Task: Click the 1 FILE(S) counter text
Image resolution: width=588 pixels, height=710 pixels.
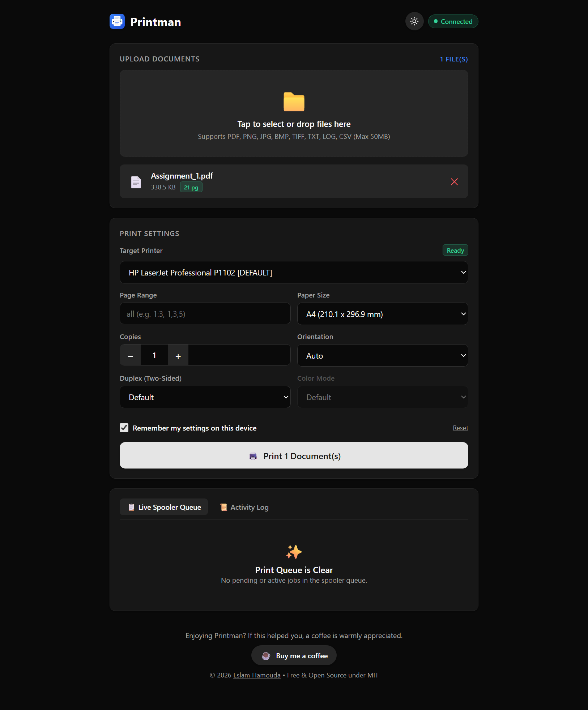Action: pyautogui.click(x=454, y=59)
